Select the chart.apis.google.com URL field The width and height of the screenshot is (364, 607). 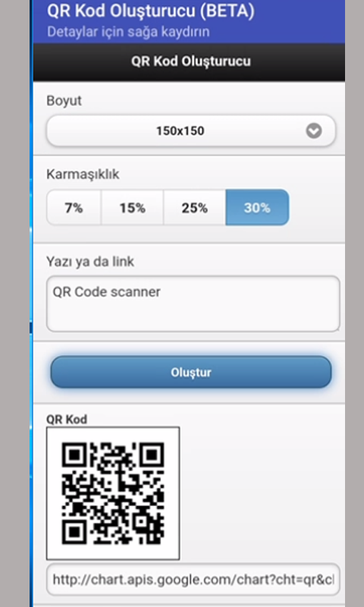tap(193, 580)
